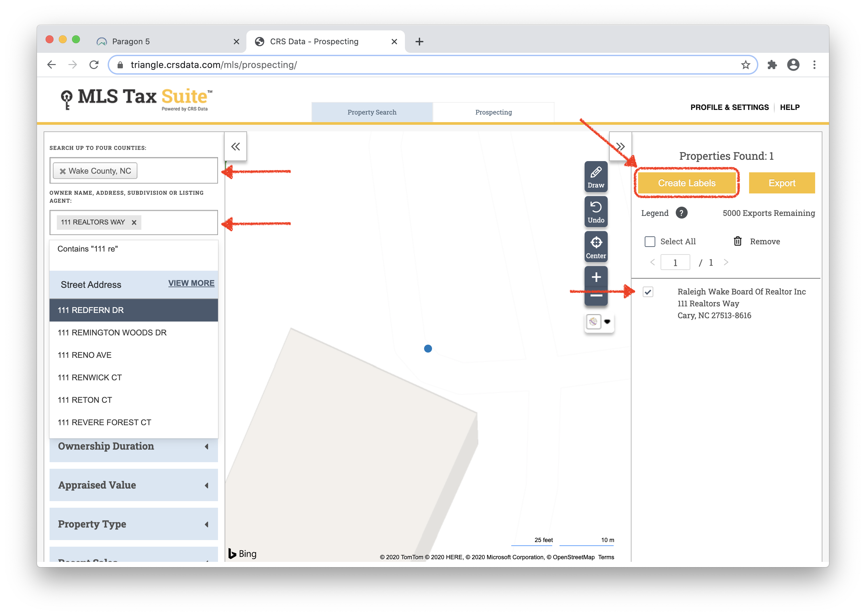Collapse the left search panel
866x616 pixels.
235,147
